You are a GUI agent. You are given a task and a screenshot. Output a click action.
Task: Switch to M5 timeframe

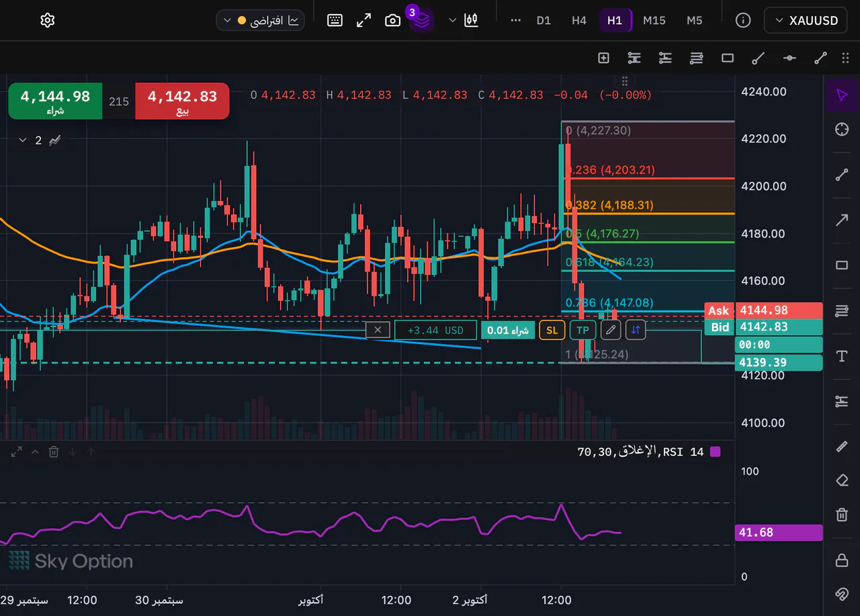[x=694, y=20]
